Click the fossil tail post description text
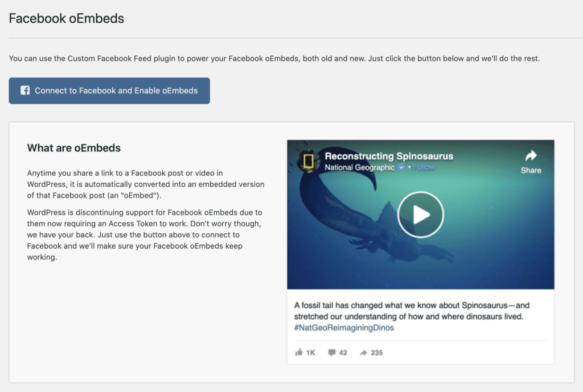The image size is (583, 392). [412, 311]
